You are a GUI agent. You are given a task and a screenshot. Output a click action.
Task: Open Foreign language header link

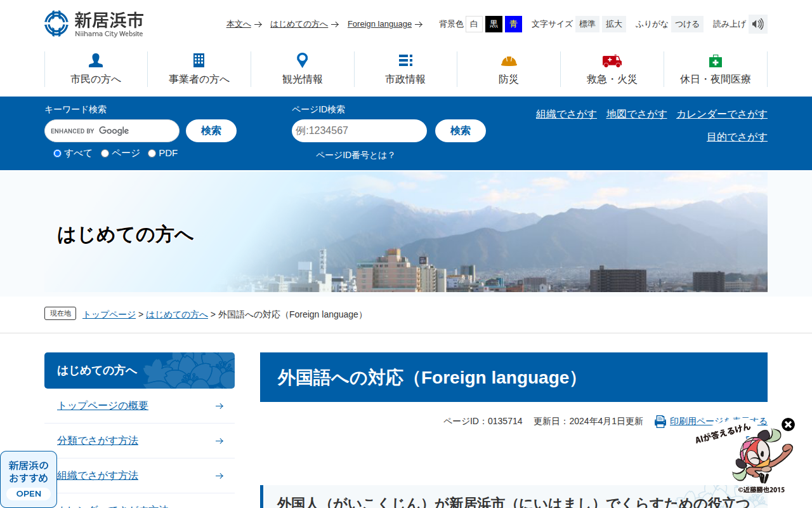[379, 24]
